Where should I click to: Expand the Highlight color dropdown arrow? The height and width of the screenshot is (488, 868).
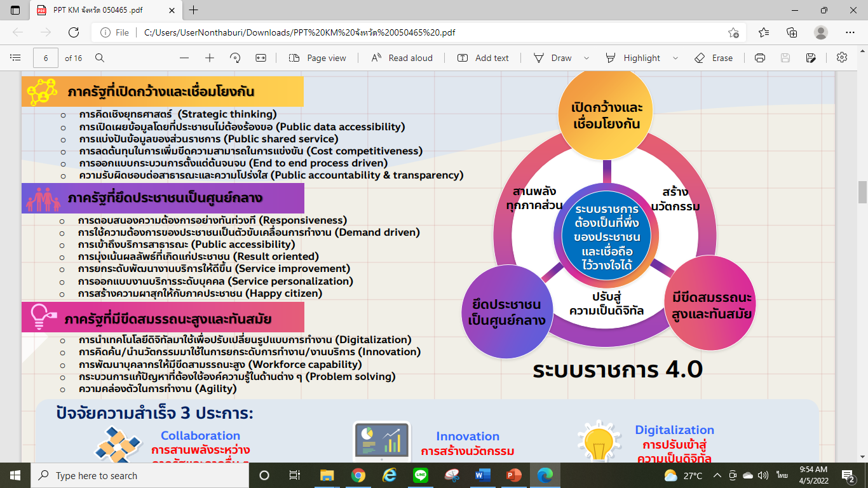(x=675, y=58)
